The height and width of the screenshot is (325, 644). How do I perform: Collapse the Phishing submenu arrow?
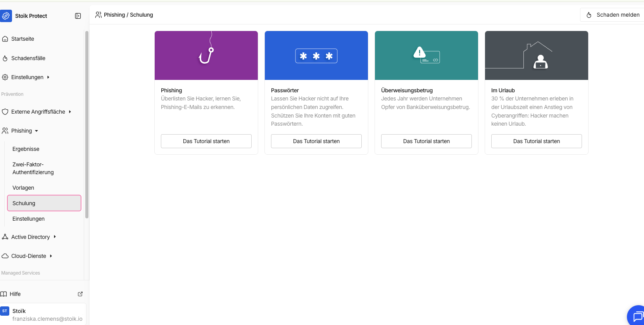[x=36, y=131]
